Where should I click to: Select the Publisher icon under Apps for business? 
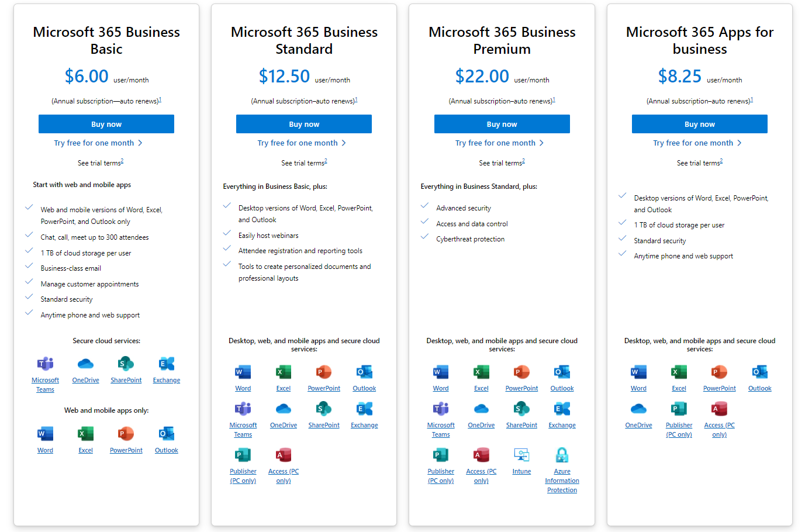(679, 409)
